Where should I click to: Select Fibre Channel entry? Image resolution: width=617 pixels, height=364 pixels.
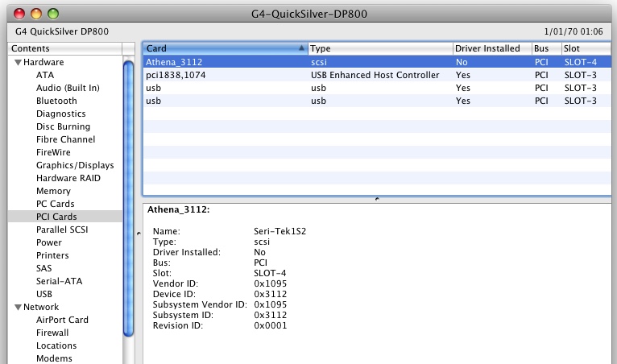[x=65, y=139]
